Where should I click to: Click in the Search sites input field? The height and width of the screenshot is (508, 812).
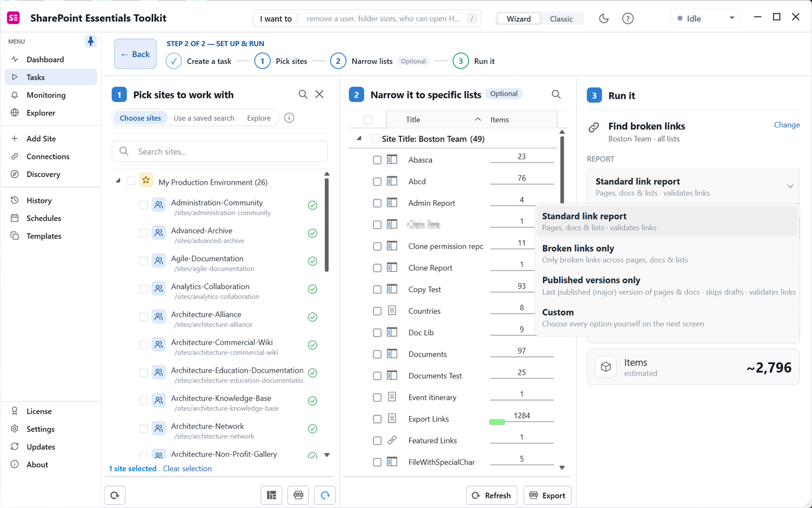click(x=220, y=151)
